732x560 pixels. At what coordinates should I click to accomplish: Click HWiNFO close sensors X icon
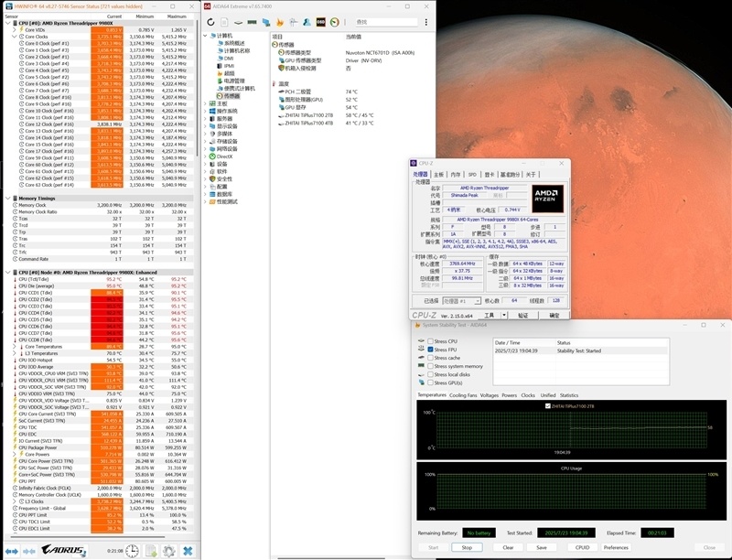[188, 550]
